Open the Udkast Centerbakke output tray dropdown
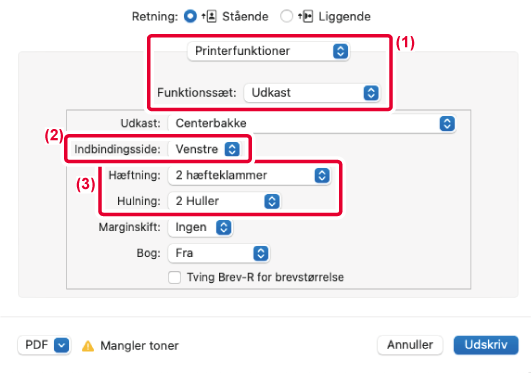Viewport: 531px width, 373px height. click(x=312, y=123)
